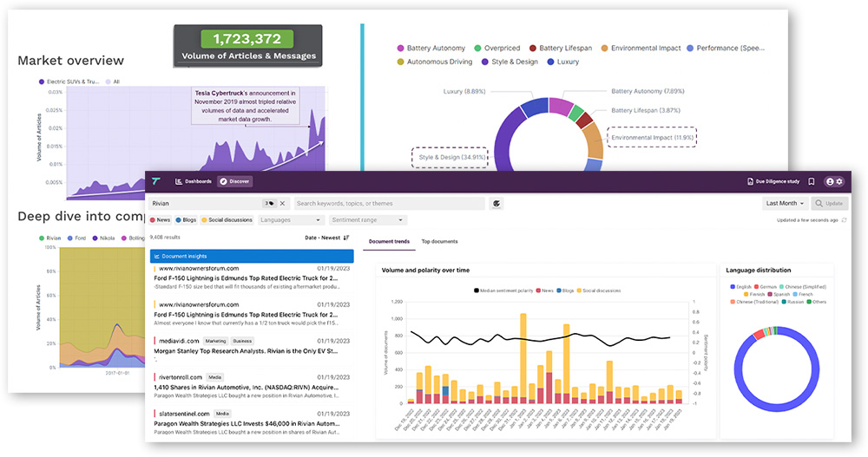Click the sort direction icon beside Date - Newest
Screen dimensions: 868x457
pos(346,238)
